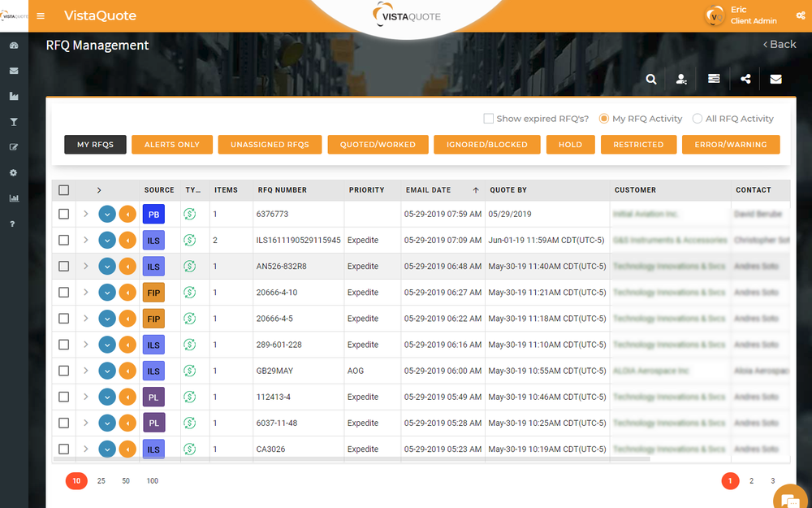Show 25 rows per page
The image size is (812, 508).
101,481
